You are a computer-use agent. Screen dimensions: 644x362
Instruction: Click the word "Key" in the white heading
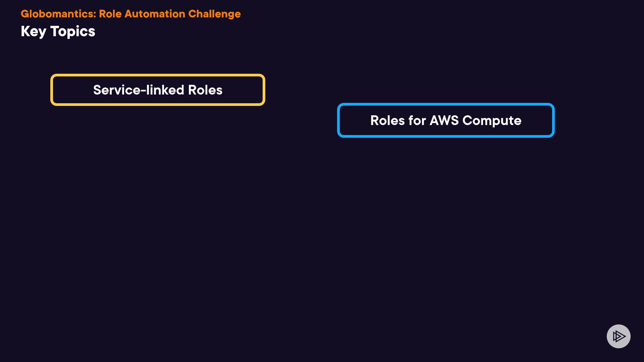tap(33, 32)
